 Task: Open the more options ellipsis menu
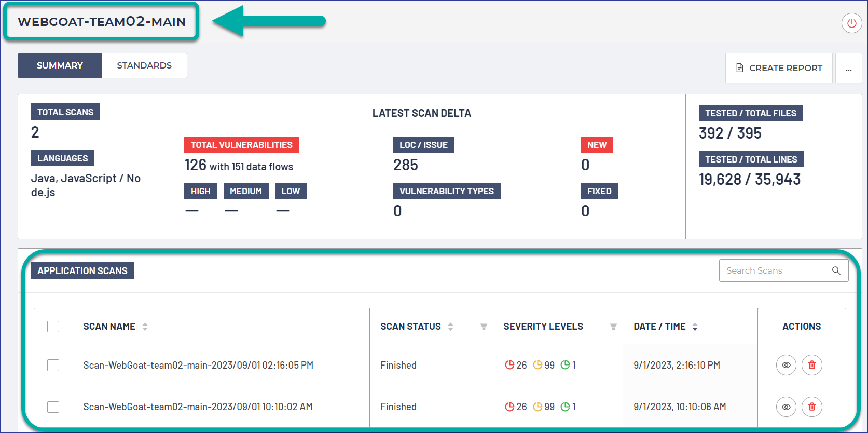848,68
